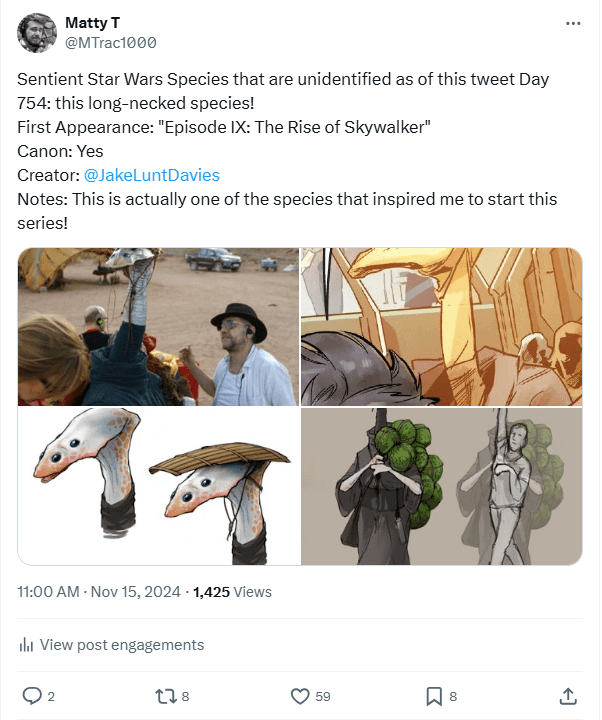Viewport: 602px width, 720px height.
Task: Share the post via the share icon
Action: [567, 695]
